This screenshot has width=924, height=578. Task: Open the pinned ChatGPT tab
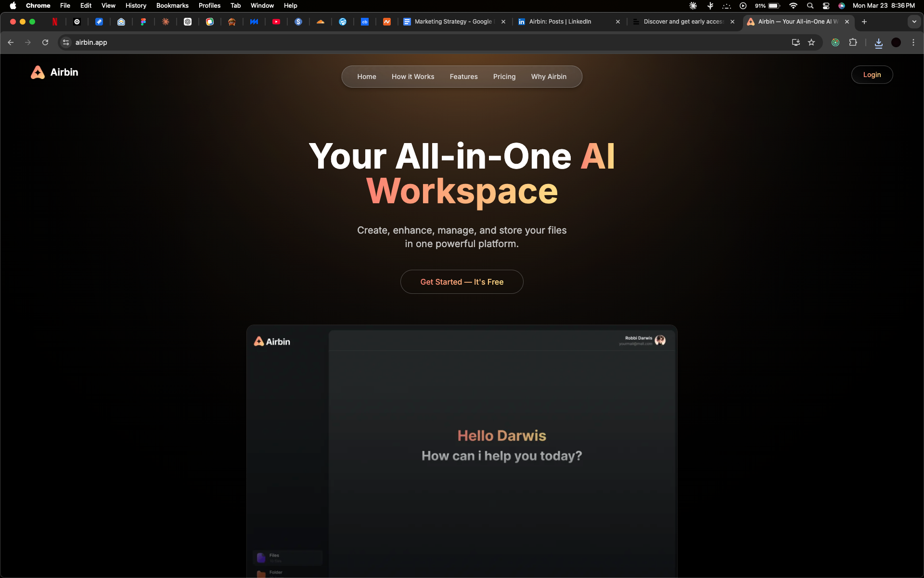[x=188, y=22]
